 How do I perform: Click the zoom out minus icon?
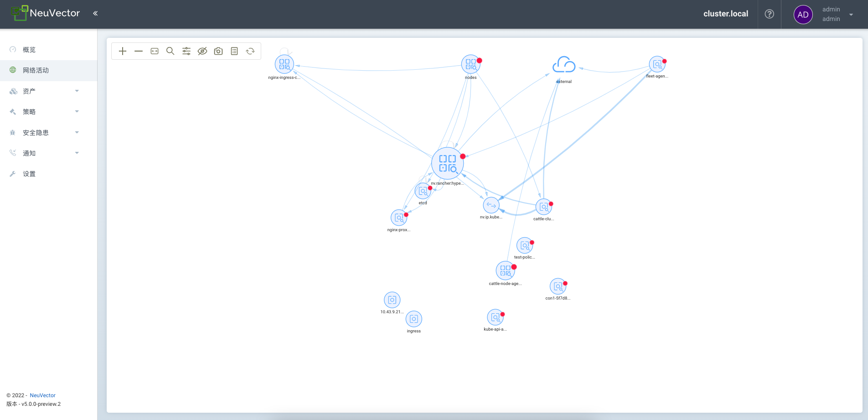tap(139, 51)
